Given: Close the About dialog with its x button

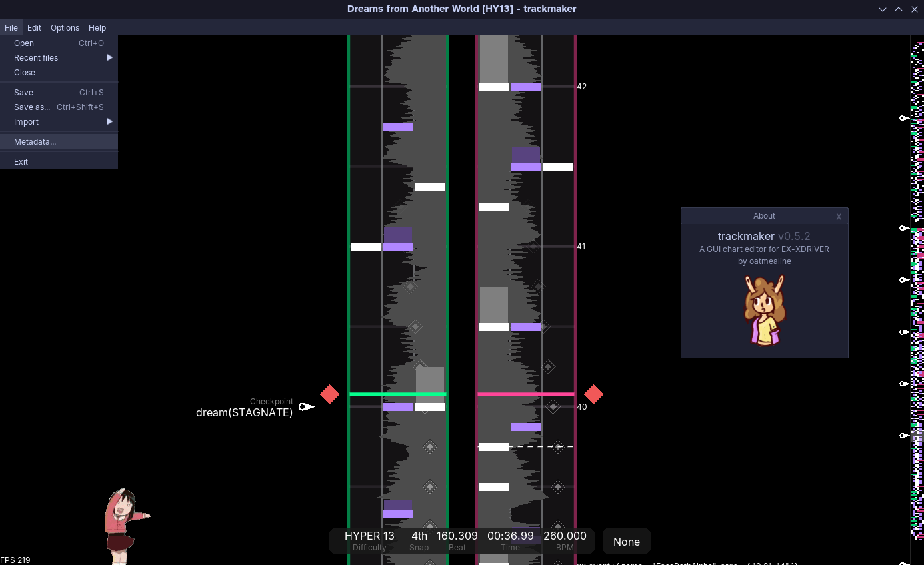Looking at the screenshot, I should click(x=839, y=216).
